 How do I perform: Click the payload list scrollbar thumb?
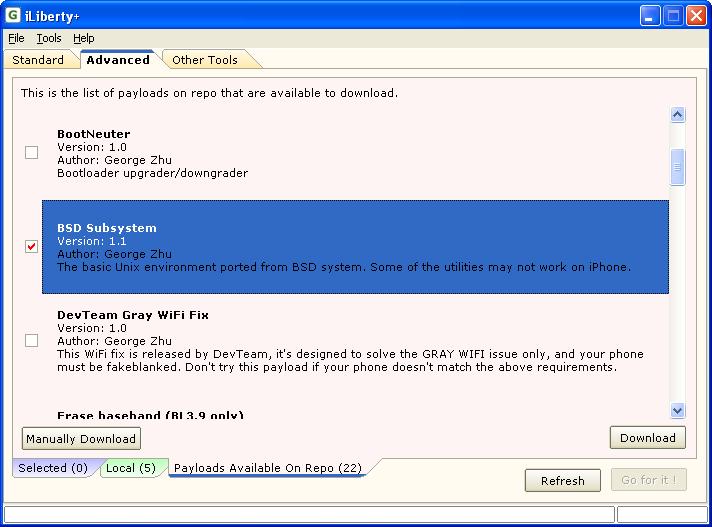(677, 167)
